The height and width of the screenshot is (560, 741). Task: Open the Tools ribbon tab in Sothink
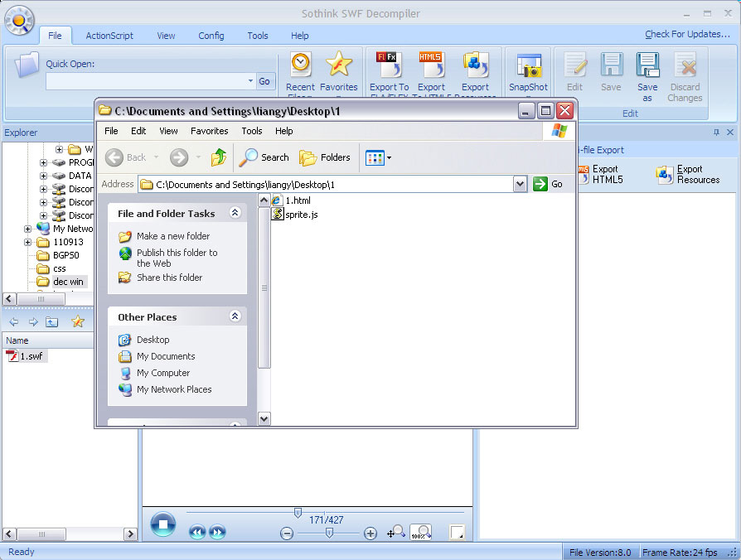click(258, 36)
